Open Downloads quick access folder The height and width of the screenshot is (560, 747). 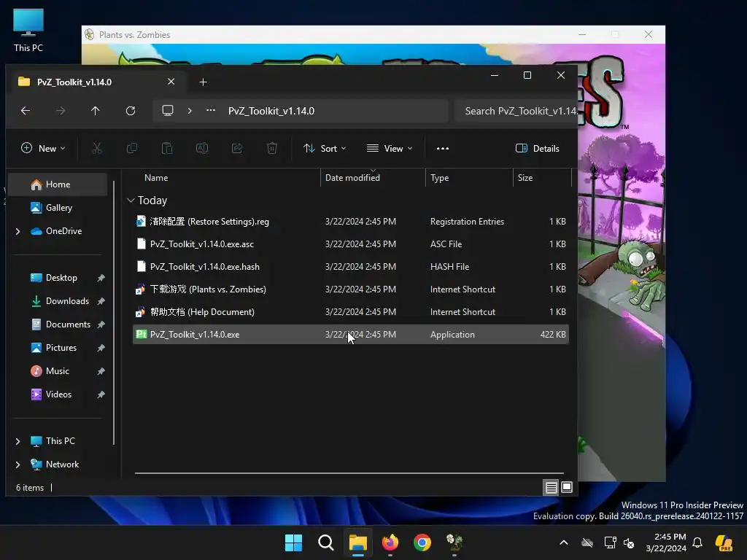point(67,301)
